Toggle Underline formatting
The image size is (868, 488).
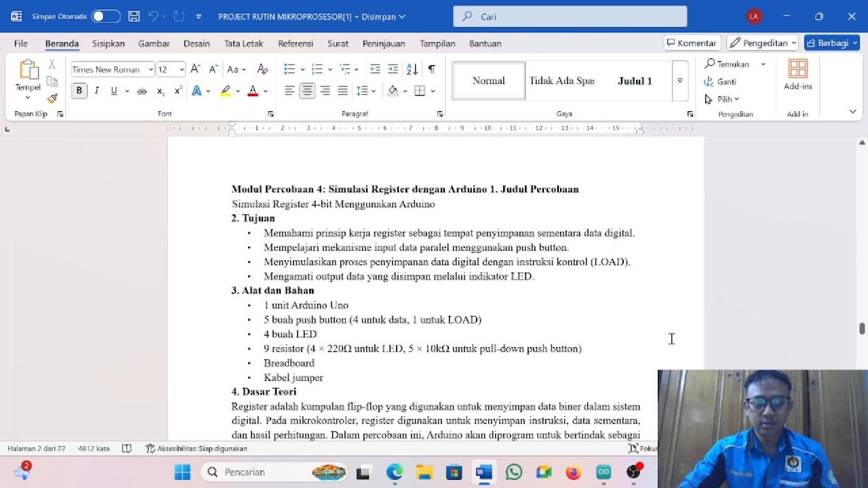(x=114, y=91)
